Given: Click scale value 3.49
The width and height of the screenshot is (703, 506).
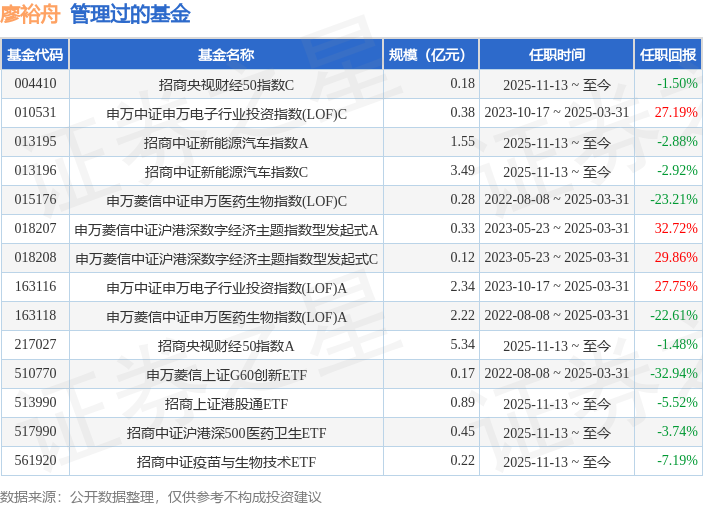Looking at the screenshot, I should 463,170.
